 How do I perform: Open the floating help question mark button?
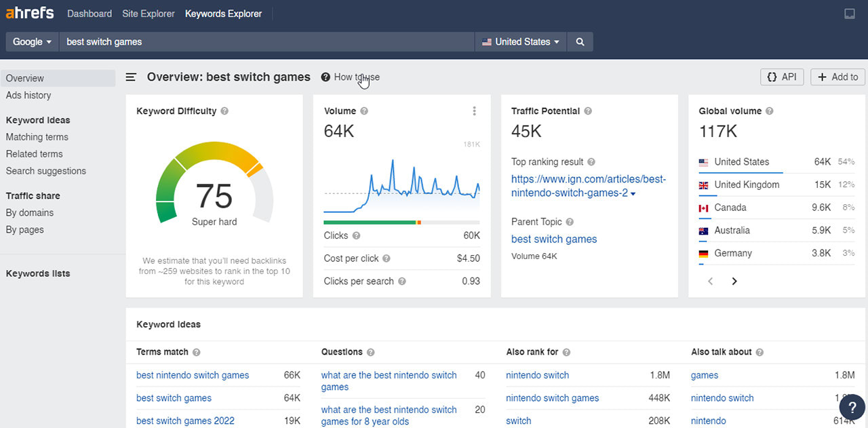tap(852, 407)
